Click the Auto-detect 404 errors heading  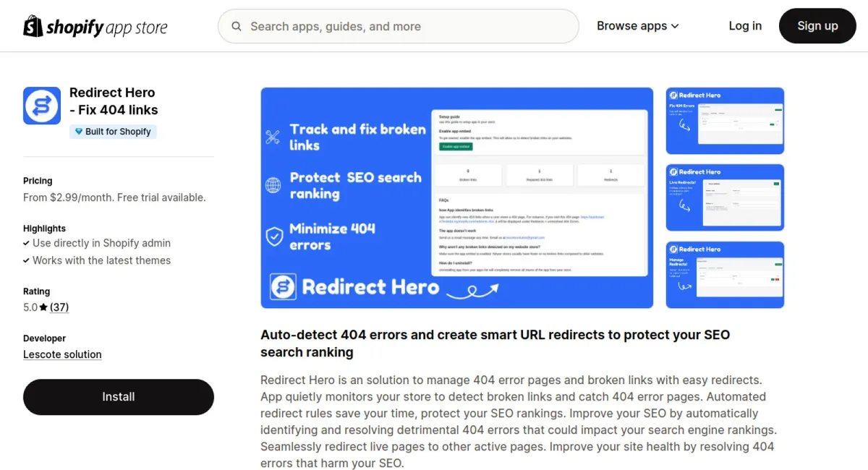click(x=495, y=343)
